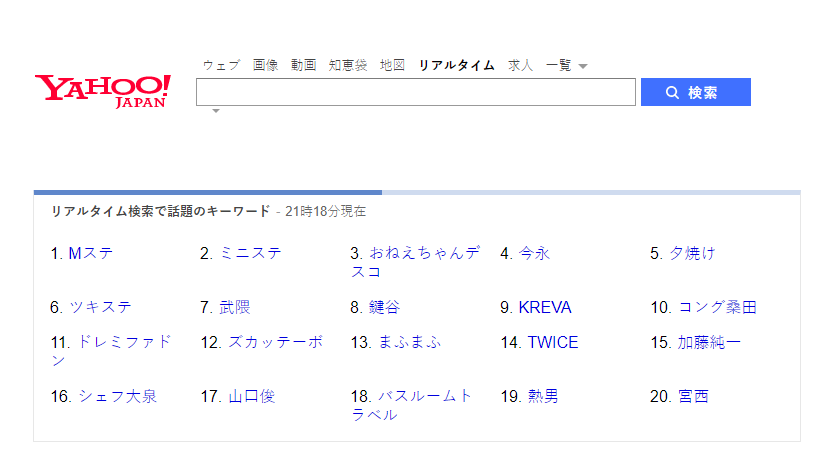The height and width of the screenshot is (472, 836).
Task: Open trending keyword ミニステ
Action: (x=251, y=253)
